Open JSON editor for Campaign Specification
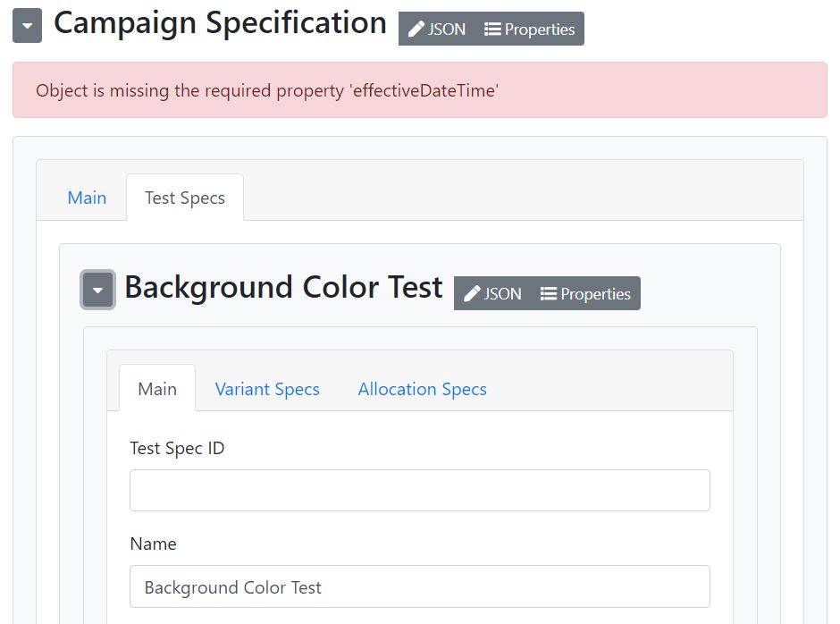 pos(438,30)
